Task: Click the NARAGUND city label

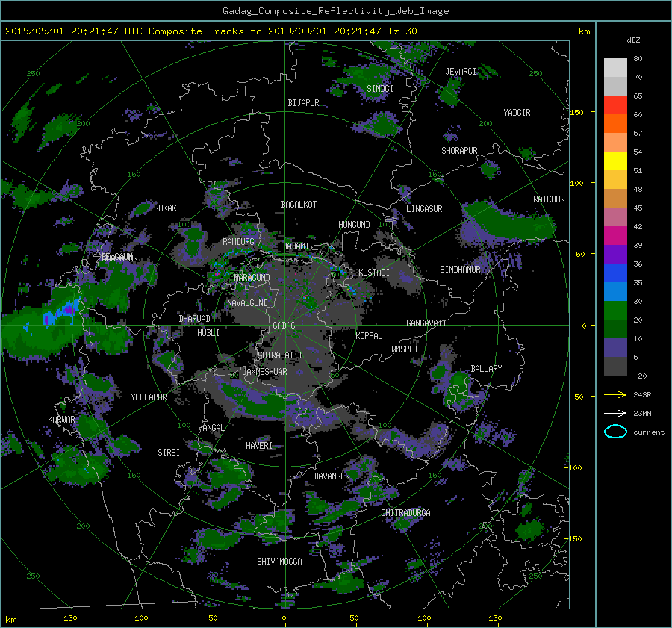Action: (x=252, y=278)
